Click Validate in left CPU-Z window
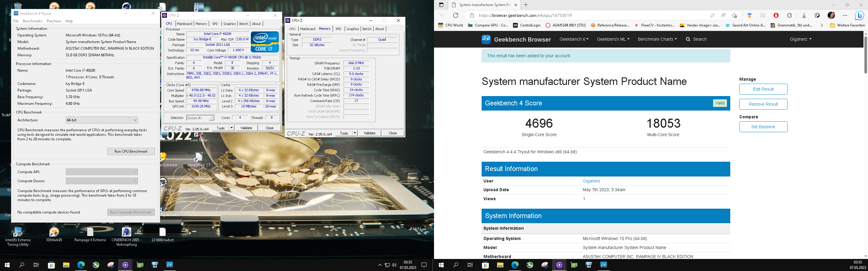868x271 pixels. coord(246,128)
